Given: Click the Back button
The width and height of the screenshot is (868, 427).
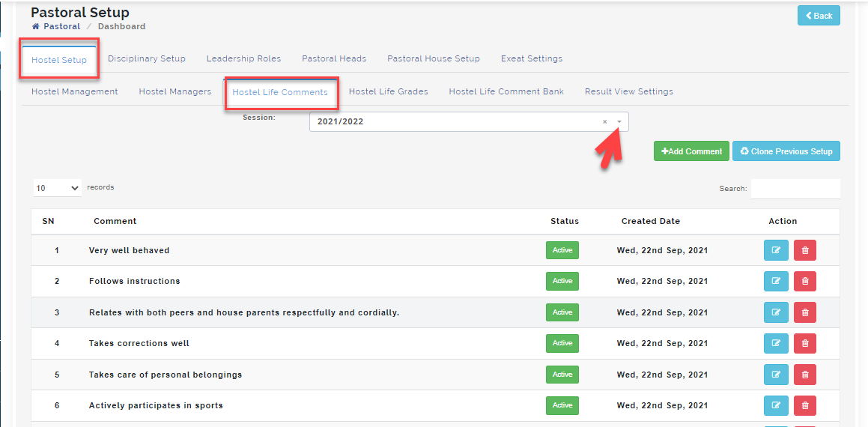Looking at the screenshot, I should point(819,16).
